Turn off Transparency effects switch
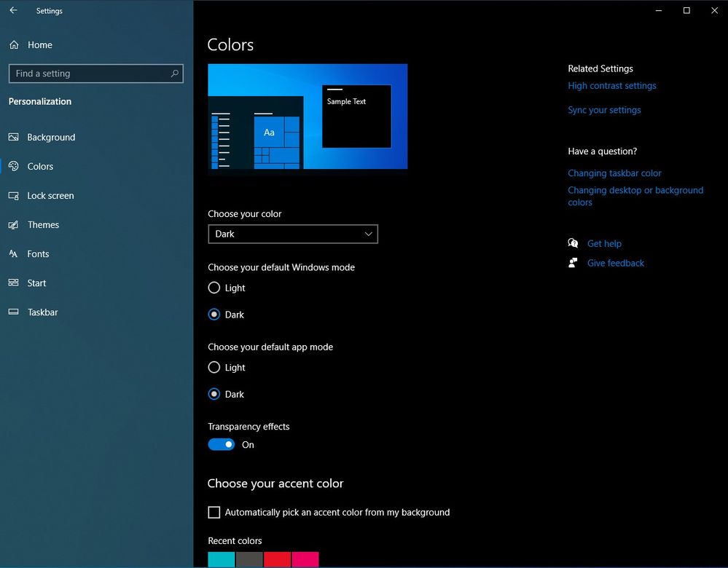728x568 pixels. point(222,444)
